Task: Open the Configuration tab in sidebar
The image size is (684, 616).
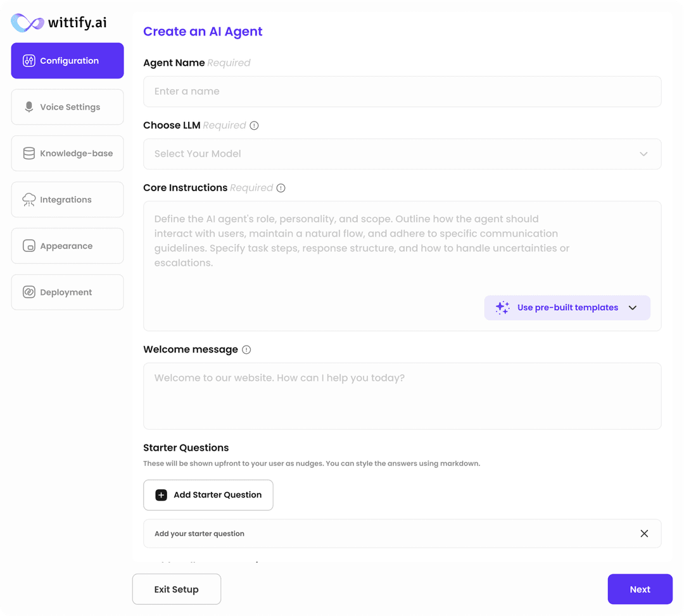Action: (x=67, y=60)
